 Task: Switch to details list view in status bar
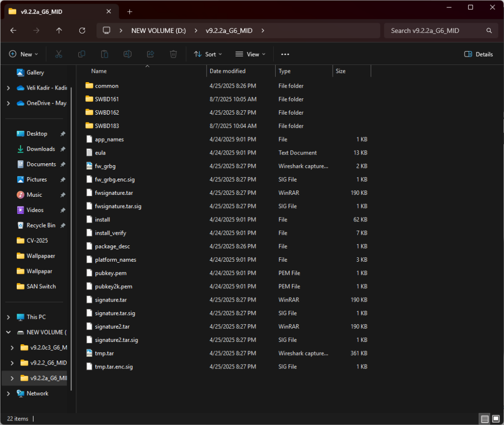click(x=485, y=419)
